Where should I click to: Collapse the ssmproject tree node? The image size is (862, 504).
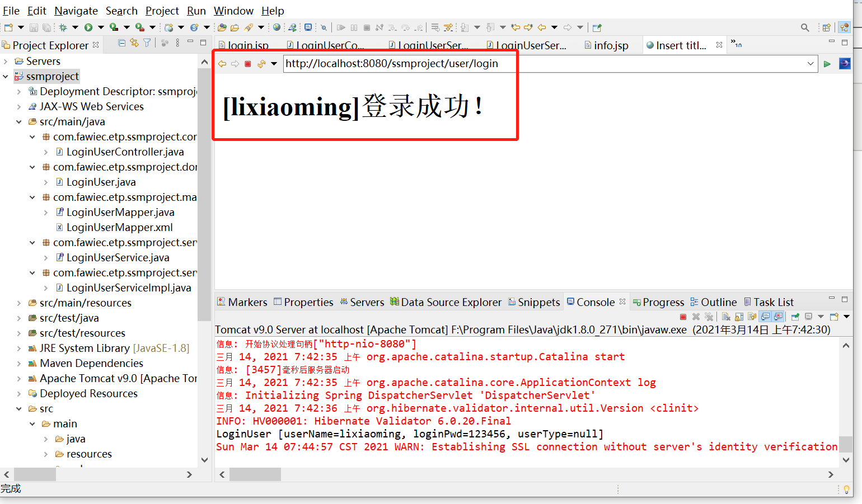[x=6, y=76]
